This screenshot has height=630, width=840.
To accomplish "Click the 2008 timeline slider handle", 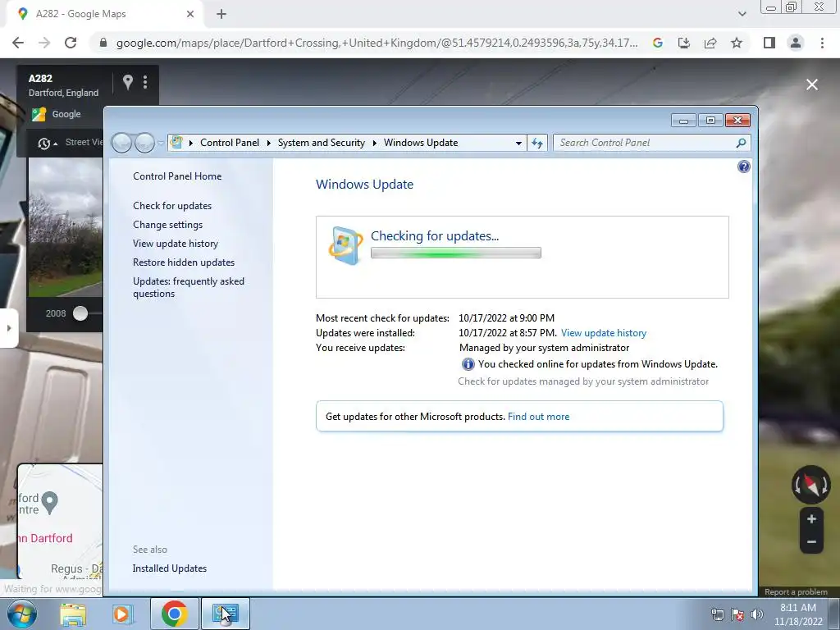I will click(x=80, y=313).
